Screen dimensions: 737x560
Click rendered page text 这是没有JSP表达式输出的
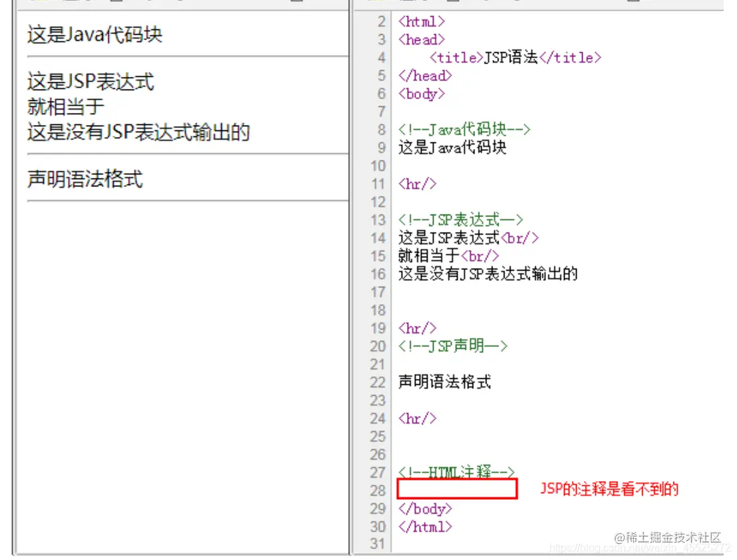coord(138,132)
